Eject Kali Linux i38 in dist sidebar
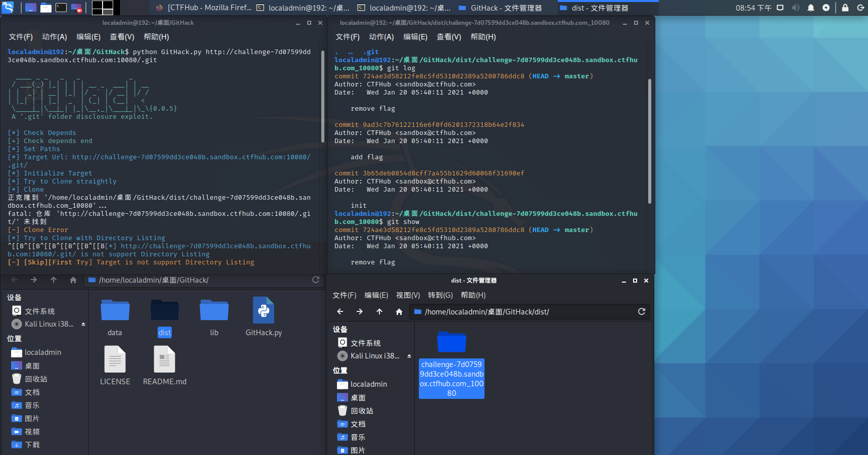Viewport: 868px width, 455px height. 409,356
